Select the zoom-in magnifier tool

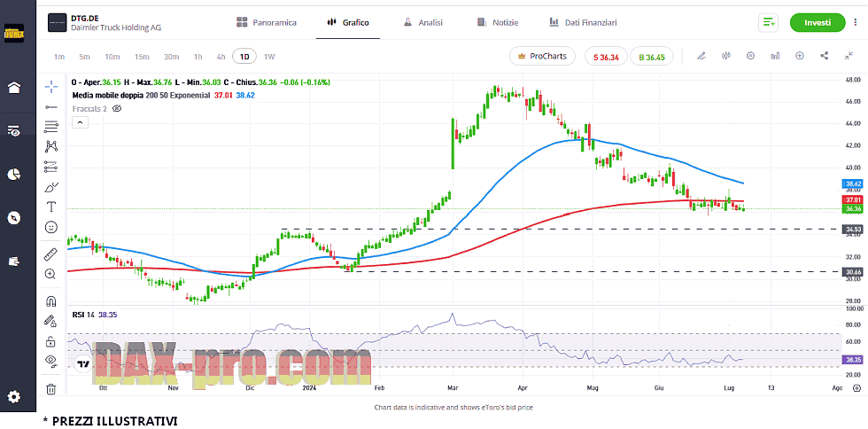pos(51,274)
